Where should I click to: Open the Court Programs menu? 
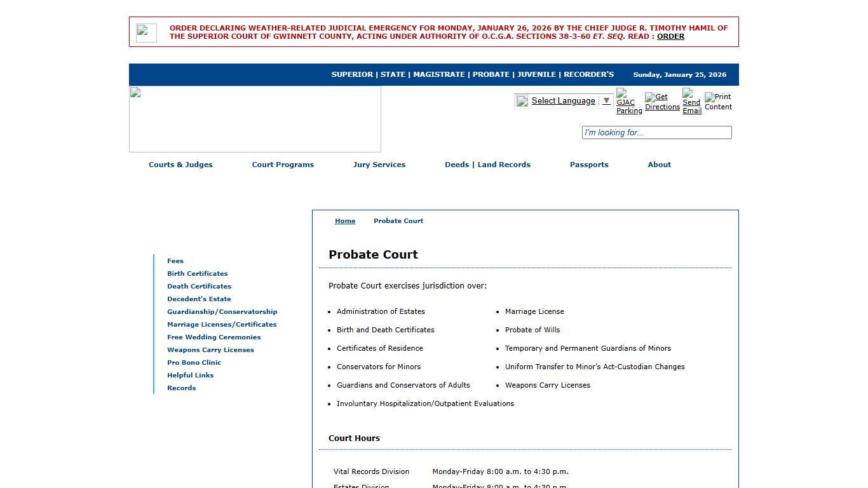coord(283,165)
